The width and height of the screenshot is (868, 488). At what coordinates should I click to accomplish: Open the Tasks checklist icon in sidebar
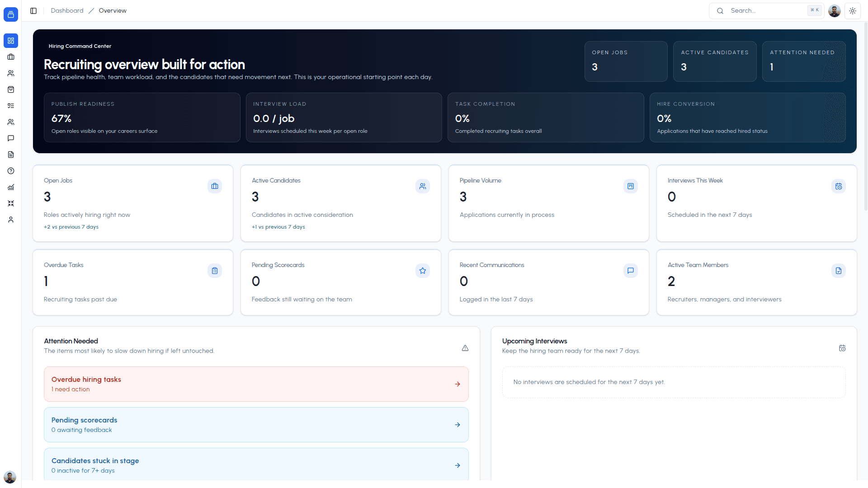pyautogui.click(x=11, y=106)
